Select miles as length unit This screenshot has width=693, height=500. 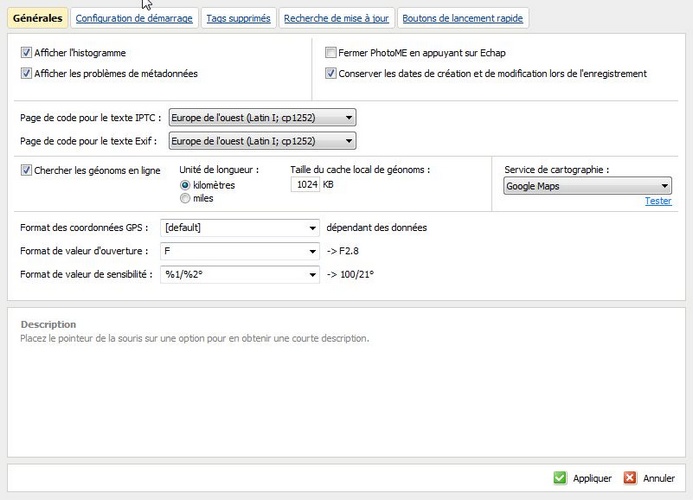click(x=185, y=198)
